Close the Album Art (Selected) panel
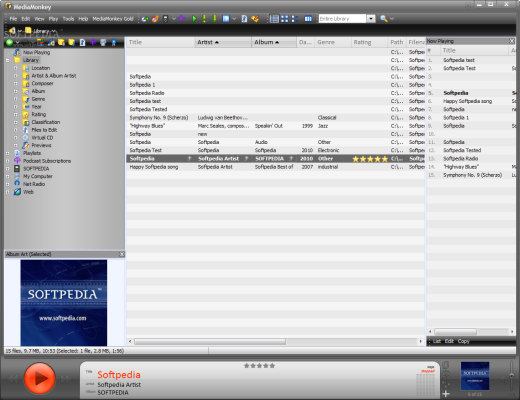Viewport: 520px width, 400px height. [x=122, y=254]
